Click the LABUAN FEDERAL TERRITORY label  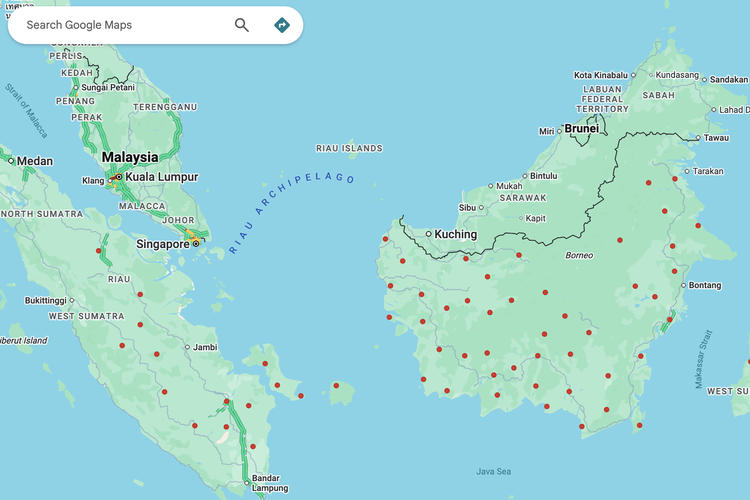602,99
